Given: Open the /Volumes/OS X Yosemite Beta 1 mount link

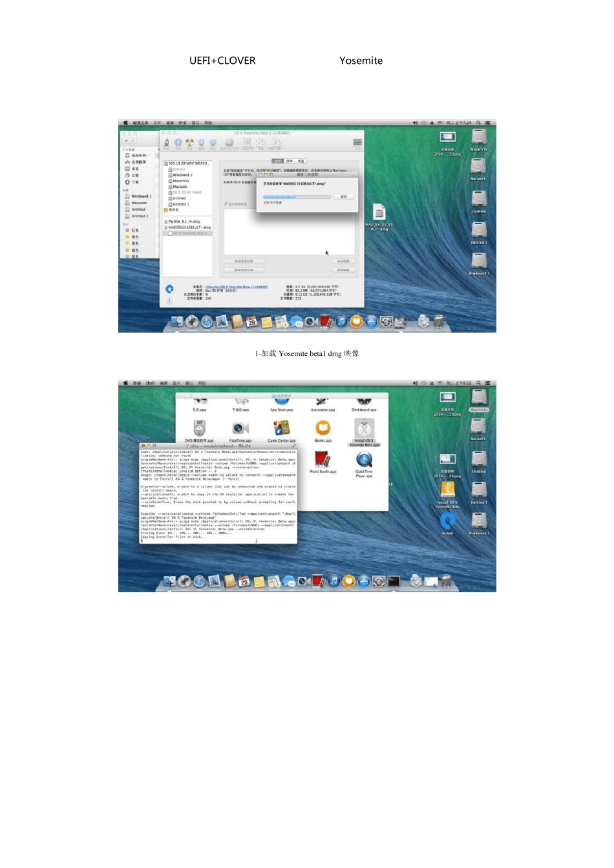Looking at the screenshot, I should click(237, 287).
